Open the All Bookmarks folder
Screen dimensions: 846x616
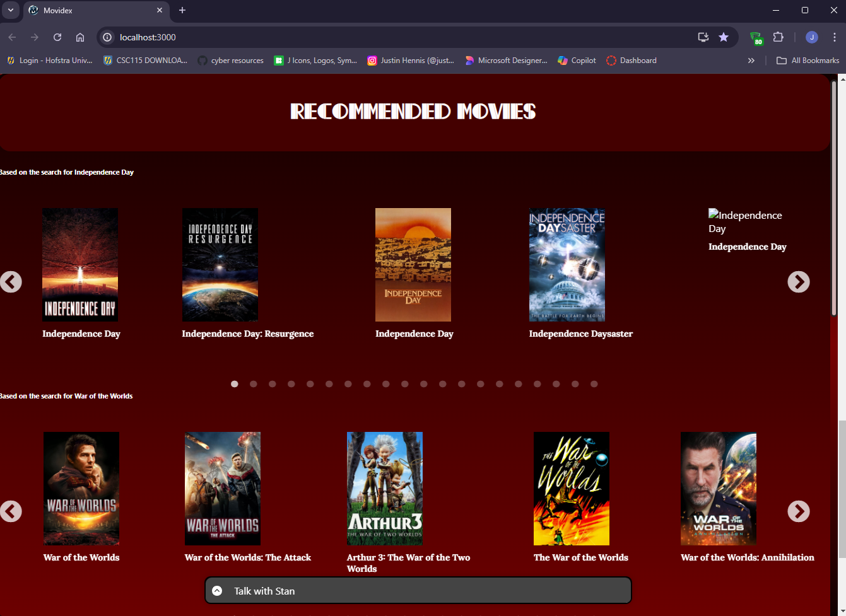point(808,61)
